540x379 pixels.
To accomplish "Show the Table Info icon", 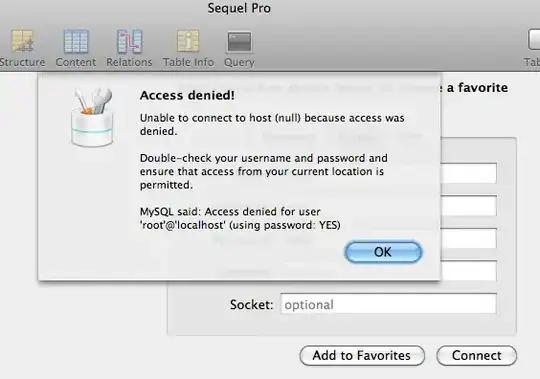I will coord(188,41).
